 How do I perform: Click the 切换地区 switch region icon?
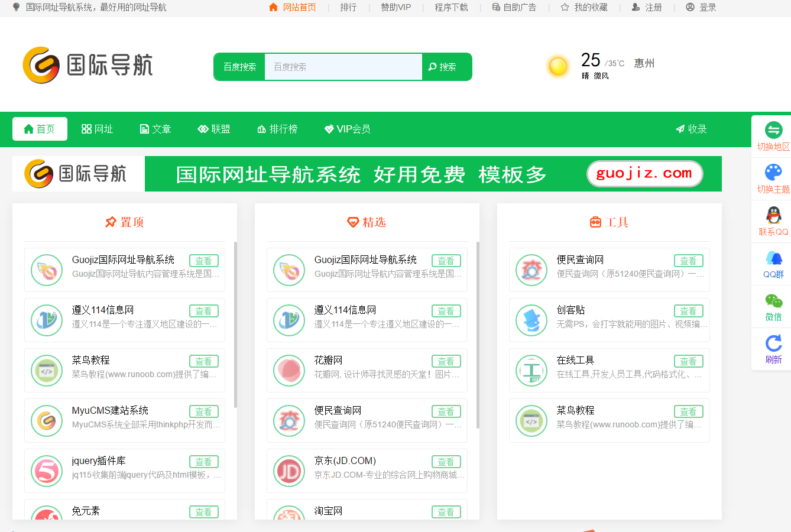[773, 130]
